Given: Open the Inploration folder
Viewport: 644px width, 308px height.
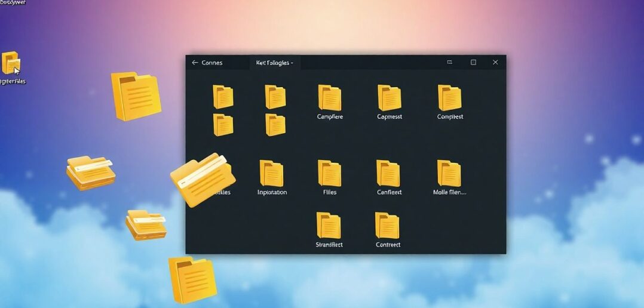Looking at the screenshot, I should click(x=271, y=174).
